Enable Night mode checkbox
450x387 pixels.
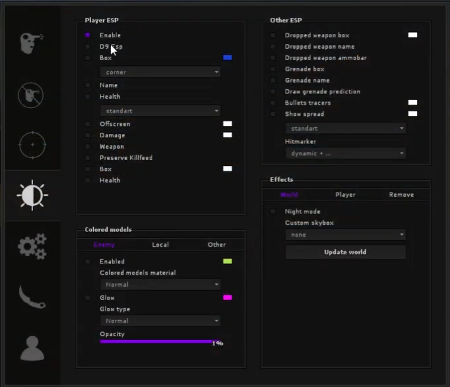[x=273, y=211]
